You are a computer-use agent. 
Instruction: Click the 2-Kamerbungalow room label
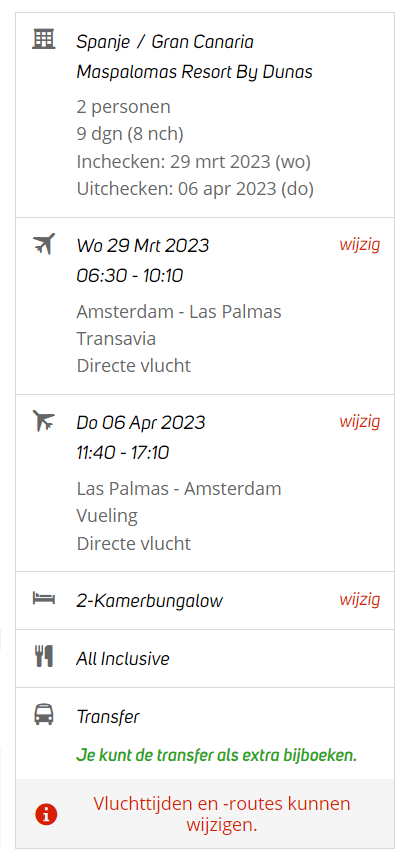coord(150,601)
